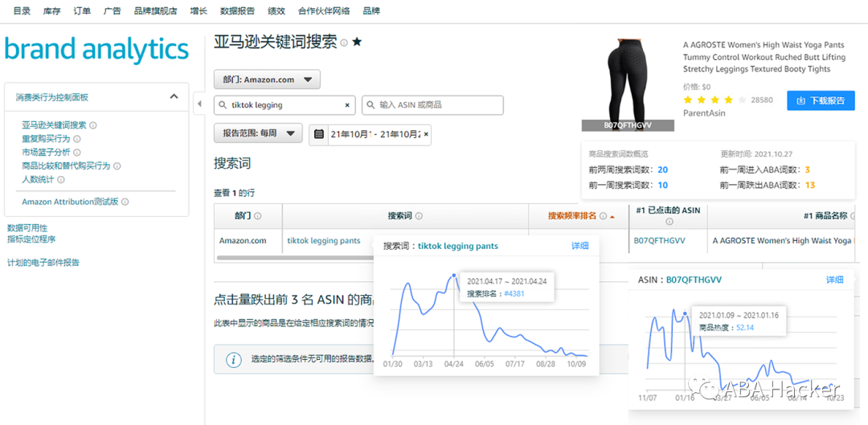The height and width of the screenshot is (425, 868).
Task: Click info icon beside 部门 column header
Action: (257, 216)
